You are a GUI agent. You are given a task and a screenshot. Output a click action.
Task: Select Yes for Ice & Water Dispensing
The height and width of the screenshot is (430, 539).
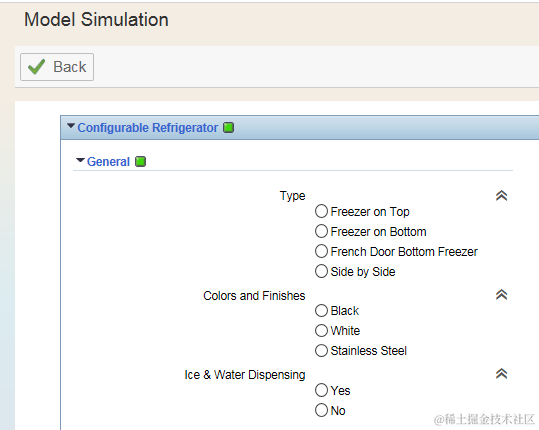[x=321, y=390]
